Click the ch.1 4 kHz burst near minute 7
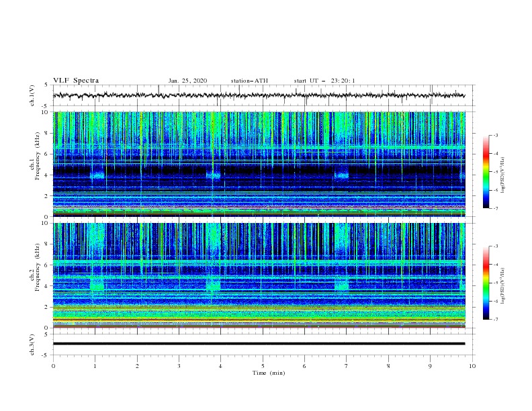The image size is (532, 411). click(x=342, y=175)
